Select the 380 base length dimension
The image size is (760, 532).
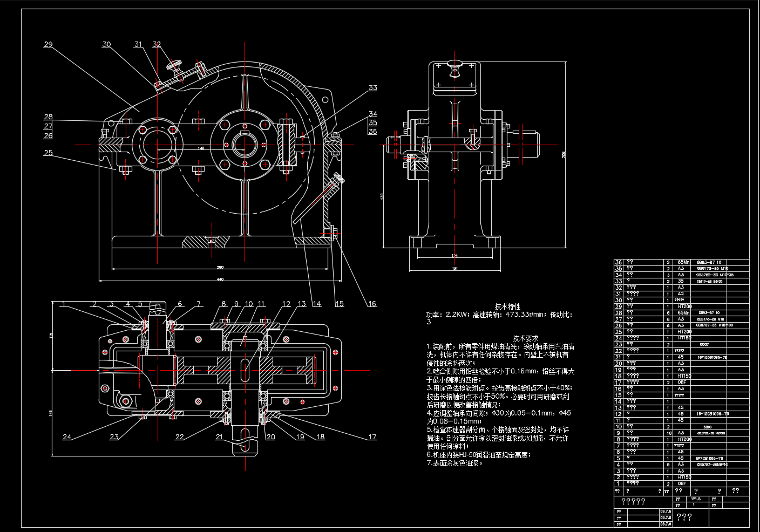pyautogui.click(x=220, y=267)
